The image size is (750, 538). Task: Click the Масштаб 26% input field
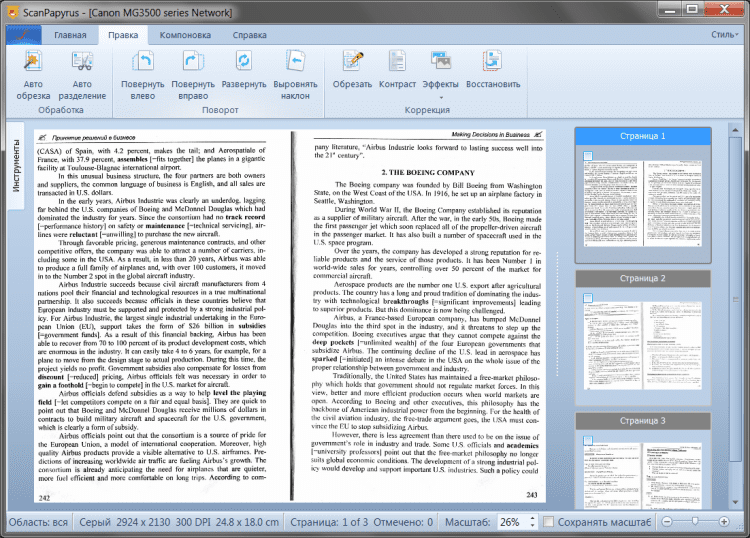pyautogui.click(x=513, y=522)
